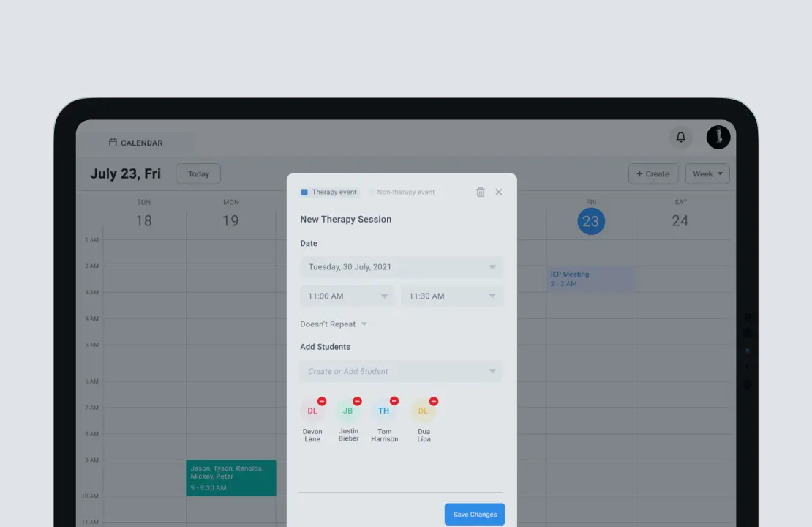Open notifications via the bell icon
Image resolution: width=812 pixels, height=527 pixels.
coord(680,137)
